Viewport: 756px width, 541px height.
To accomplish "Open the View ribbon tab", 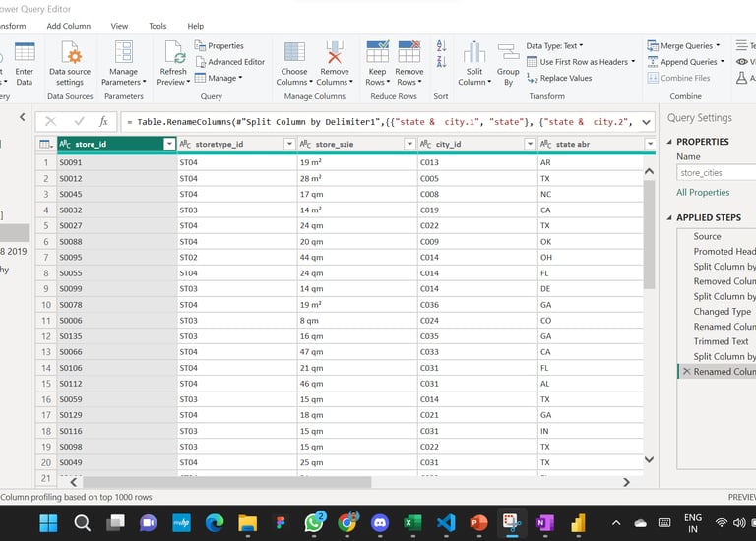I will [119, 26].
